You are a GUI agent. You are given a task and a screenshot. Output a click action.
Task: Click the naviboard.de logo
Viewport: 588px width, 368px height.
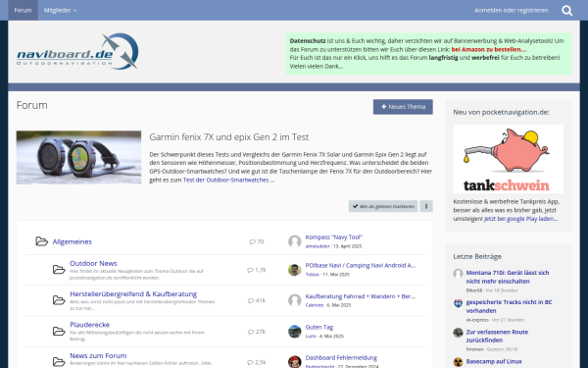77,51
